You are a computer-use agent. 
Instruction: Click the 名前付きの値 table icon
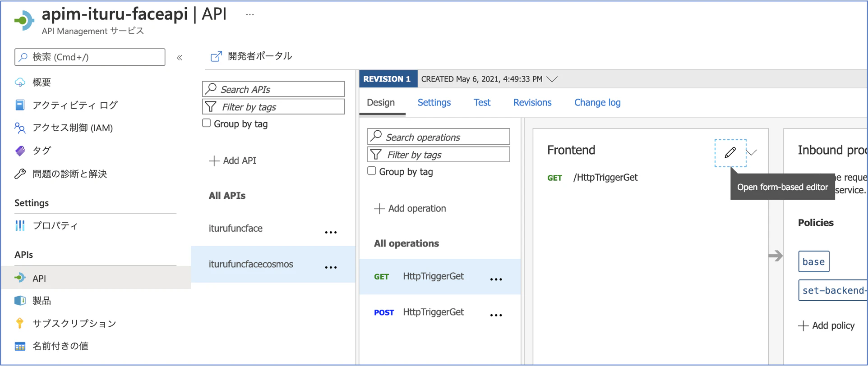coord(20,346)
